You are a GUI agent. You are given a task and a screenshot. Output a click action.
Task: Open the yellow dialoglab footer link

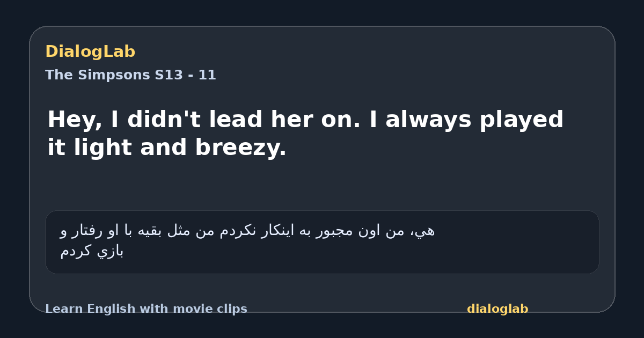click(x=497, y=309)
